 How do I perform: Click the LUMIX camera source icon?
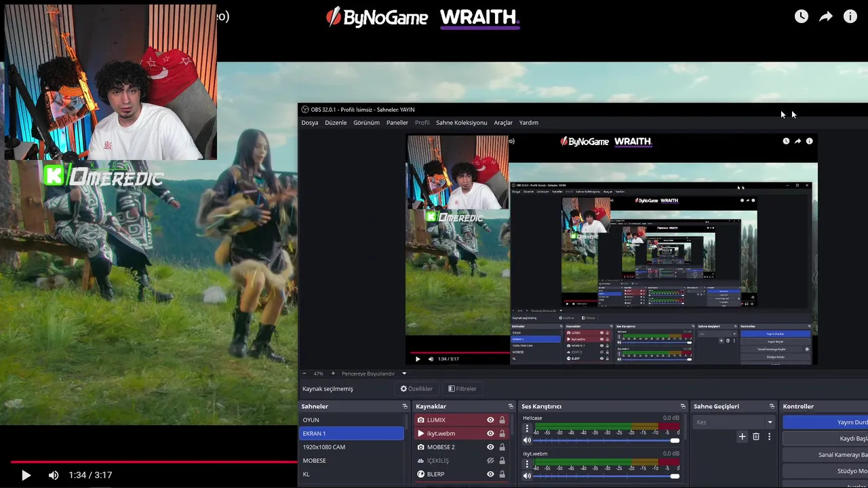[420, 420]
